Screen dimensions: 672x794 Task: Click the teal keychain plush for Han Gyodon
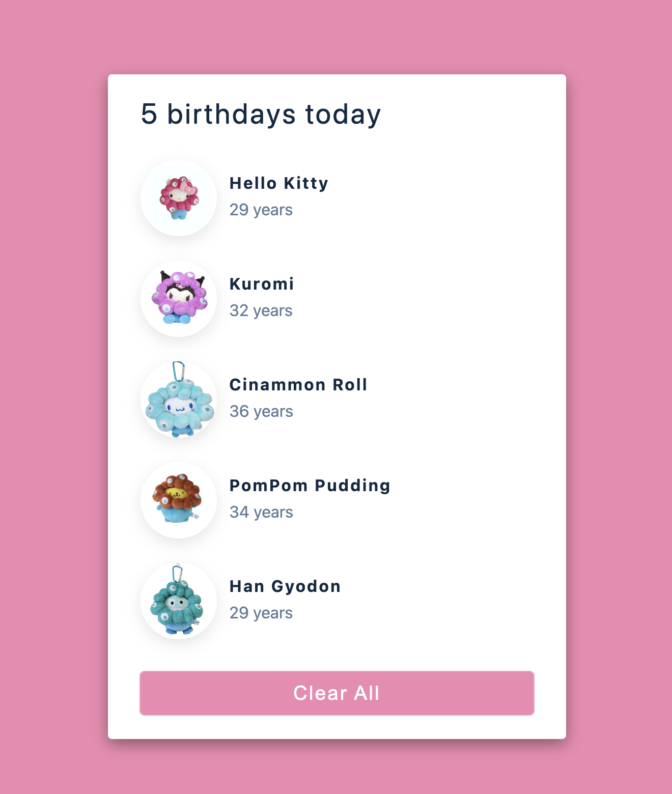click(x=179, y=601)
